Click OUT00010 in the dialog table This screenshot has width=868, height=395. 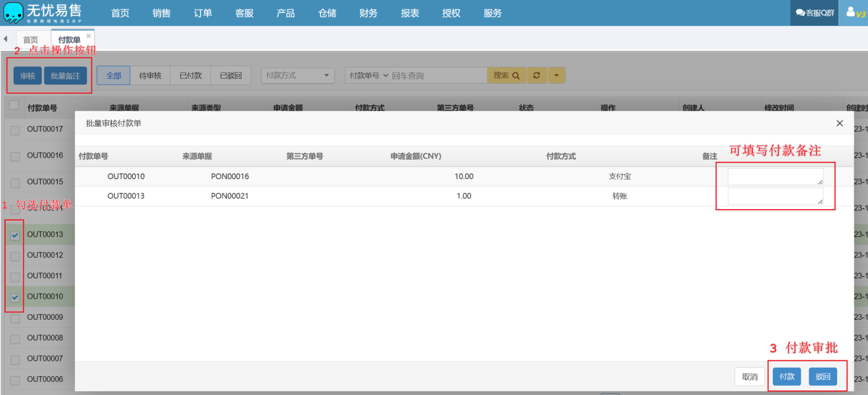tap(126, 177)
